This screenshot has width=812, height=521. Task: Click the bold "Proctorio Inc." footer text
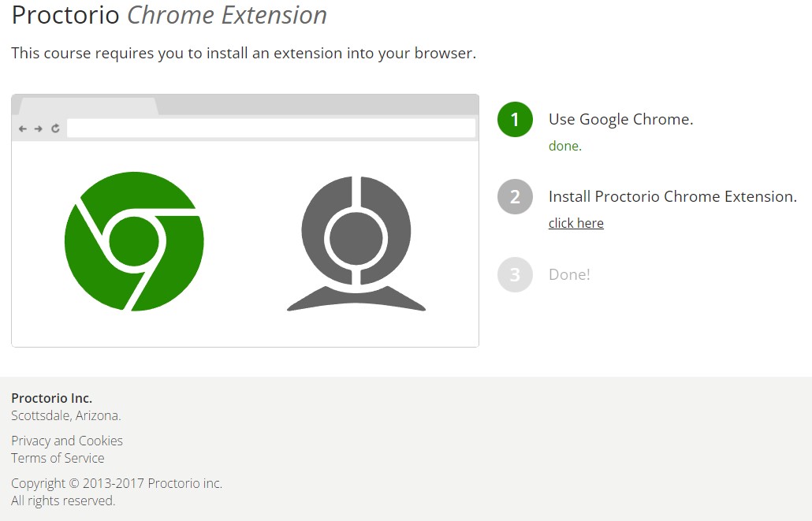click(x=51, y=398)
